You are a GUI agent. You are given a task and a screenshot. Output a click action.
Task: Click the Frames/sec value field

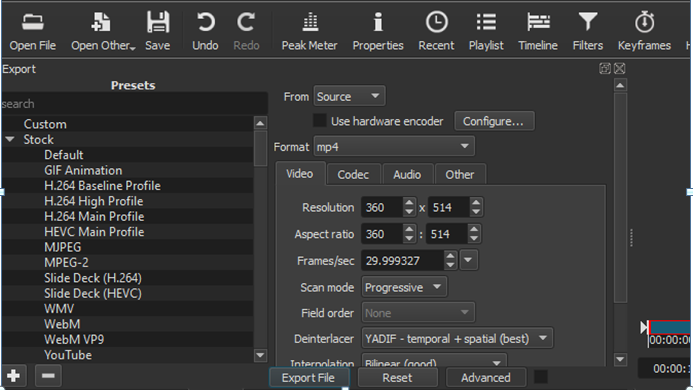click(402, 260)
